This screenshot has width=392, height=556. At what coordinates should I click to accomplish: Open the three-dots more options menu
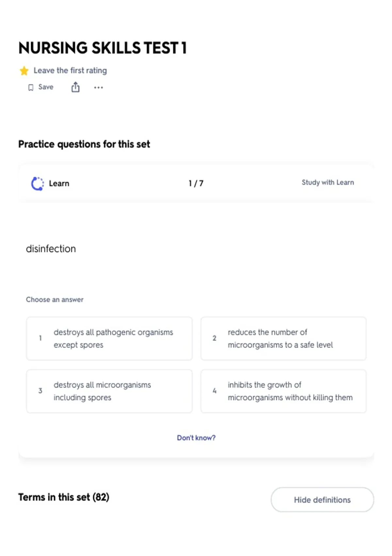click(98, 87)
